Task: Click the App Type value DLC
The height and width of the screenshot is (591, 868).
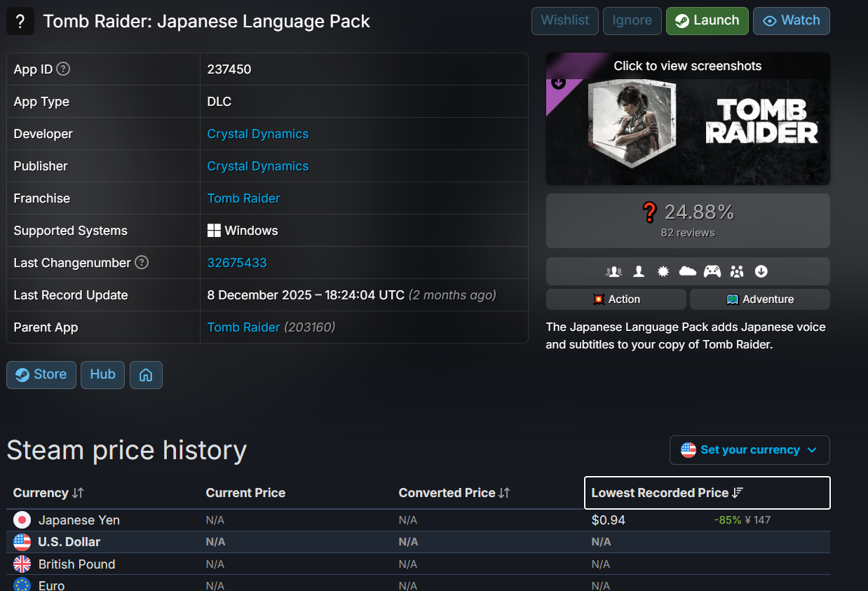Action: click(219, 102)
